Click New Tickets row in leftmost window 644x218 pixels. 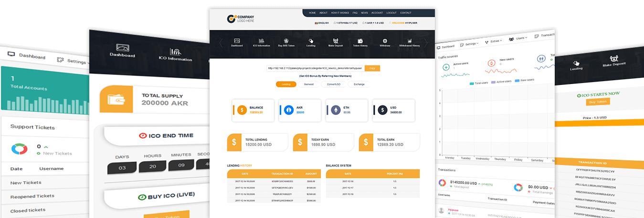click(x=44, y=183)
